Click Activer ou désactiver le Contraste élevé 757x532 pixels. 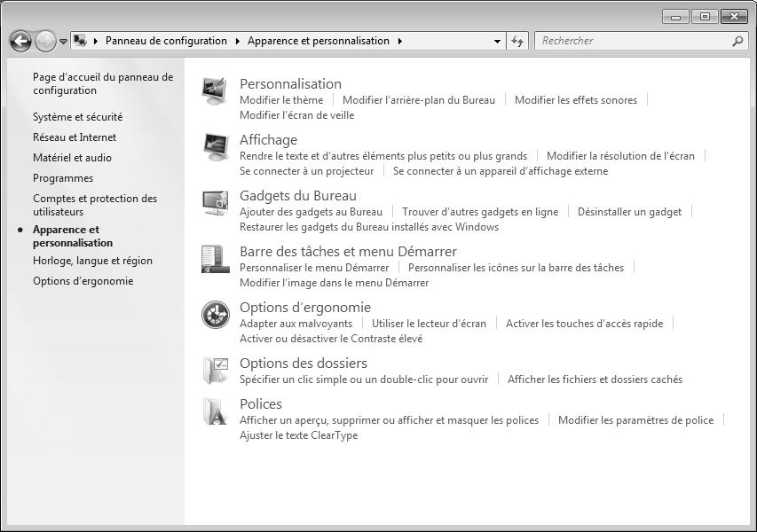(x=331, y=339)
